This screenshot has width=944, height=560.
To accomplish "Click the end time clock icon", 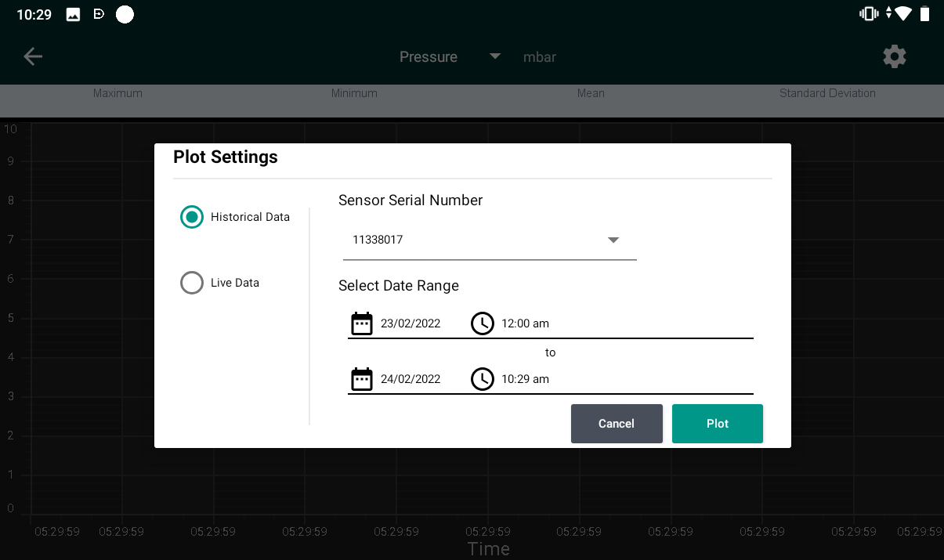I will click(483, 379).
